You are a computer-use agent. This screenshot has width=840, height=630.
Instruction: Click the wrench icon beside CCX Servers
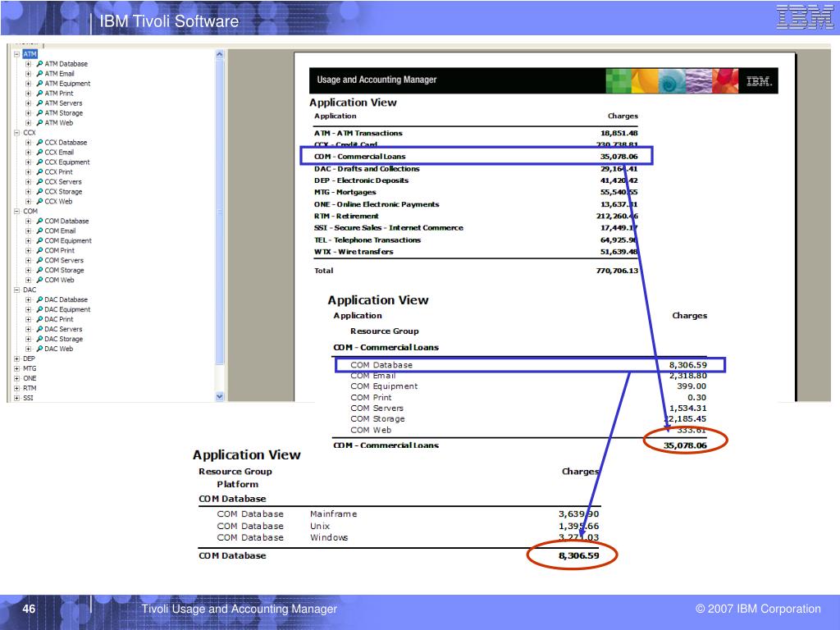(39, 181)
